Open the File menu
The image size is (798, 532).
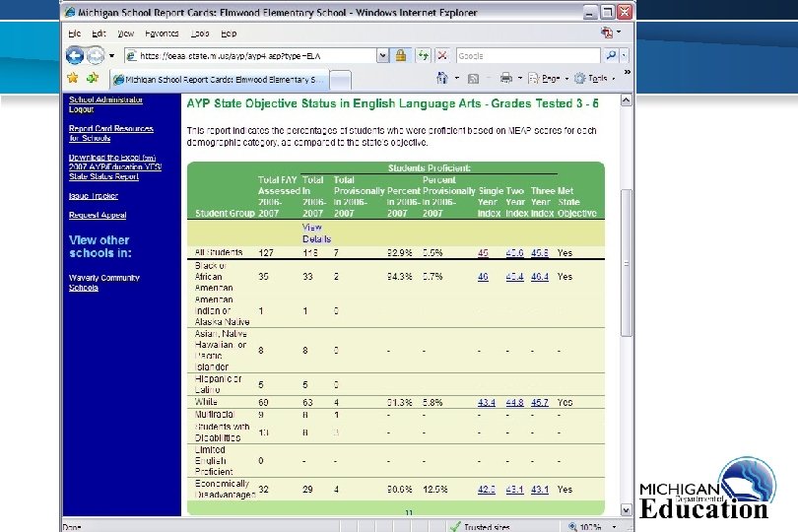(x=75, y=33)
